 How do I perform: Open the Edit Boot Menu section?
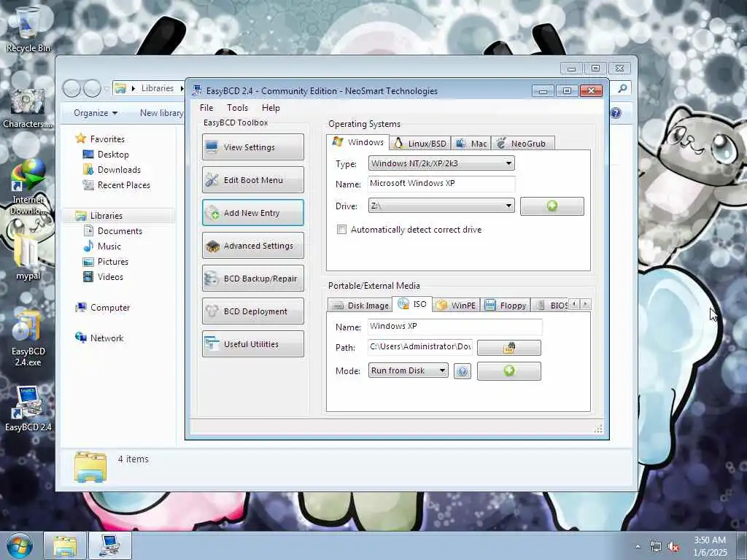pos(253,179)
